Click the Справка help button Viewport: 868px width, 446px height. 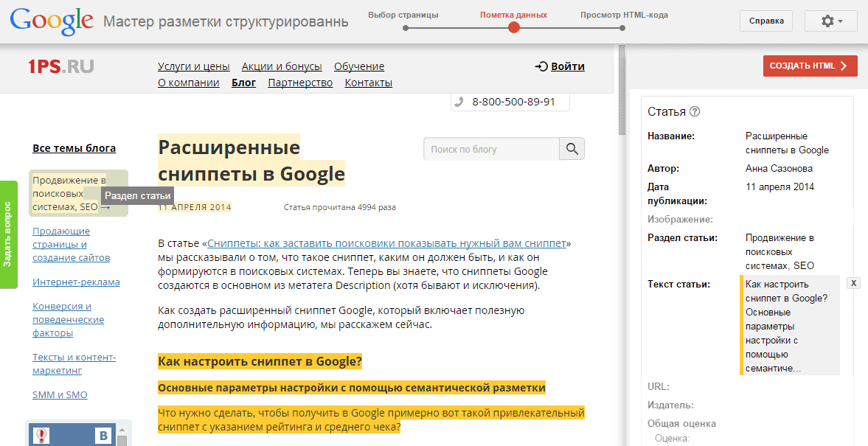click(x=766, y=21)
